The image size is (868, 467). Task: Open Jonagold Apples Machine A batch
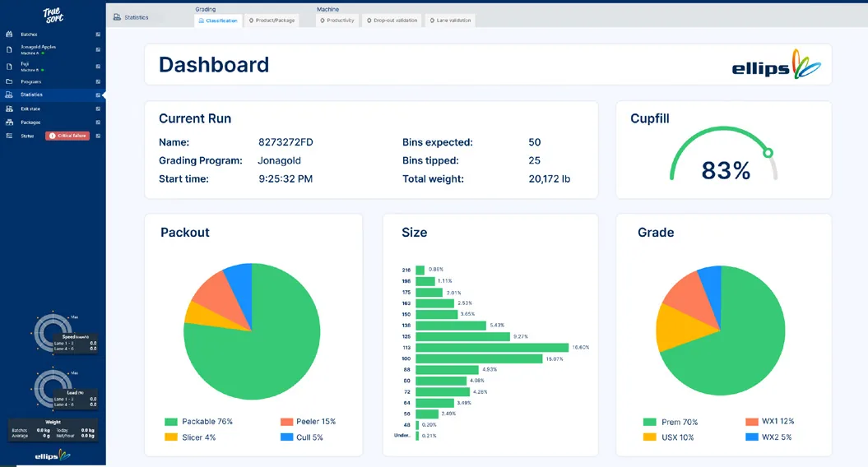pyautogui.click(x=38, y=50)
